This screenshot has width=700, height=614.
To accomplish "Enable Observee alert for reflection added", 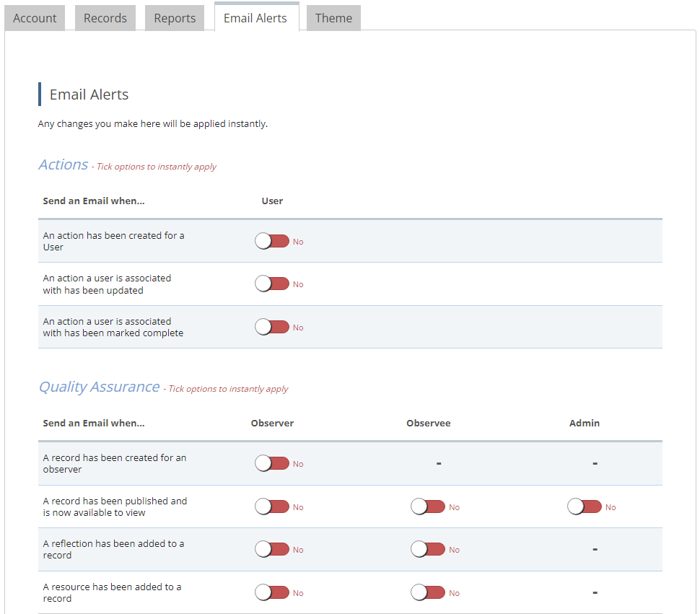I will click(x=428, y=550).
